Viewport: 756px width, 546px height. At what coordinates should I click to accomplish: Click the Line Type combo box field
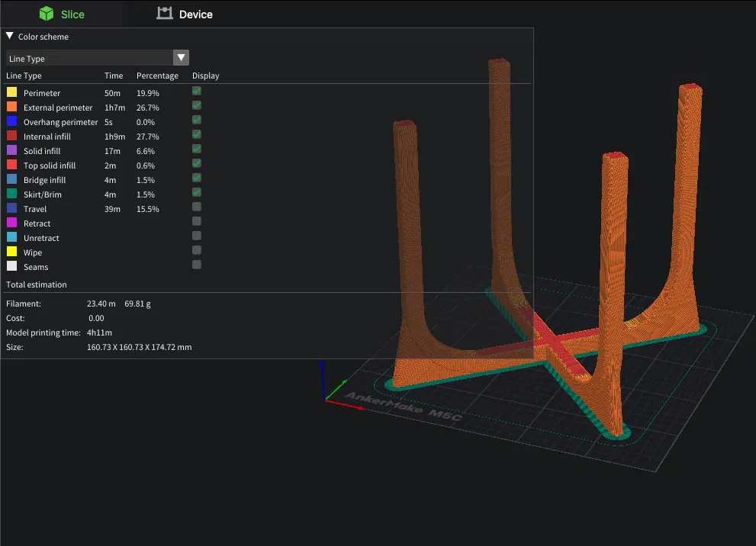pyautogui.click(x=98, y=58)
